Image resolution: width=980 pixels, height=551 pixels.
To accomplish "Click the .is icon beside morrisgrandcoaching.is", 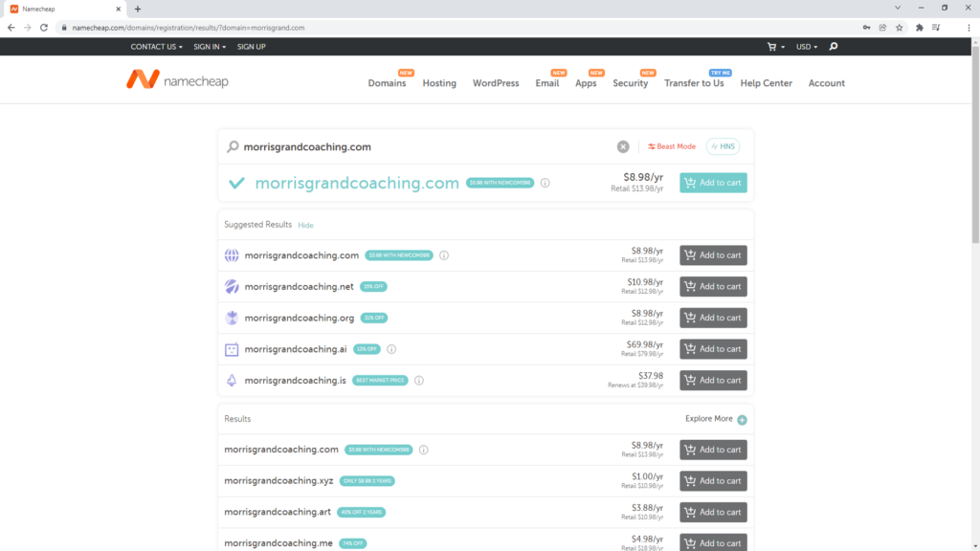I will coord(232,381).
